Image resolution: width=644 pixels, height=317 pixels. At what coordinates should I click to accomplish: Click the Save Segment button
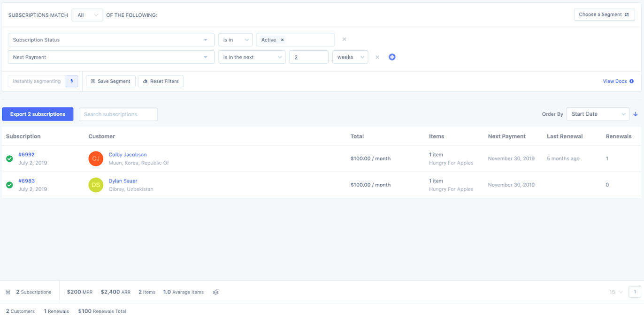coord(110,81)
